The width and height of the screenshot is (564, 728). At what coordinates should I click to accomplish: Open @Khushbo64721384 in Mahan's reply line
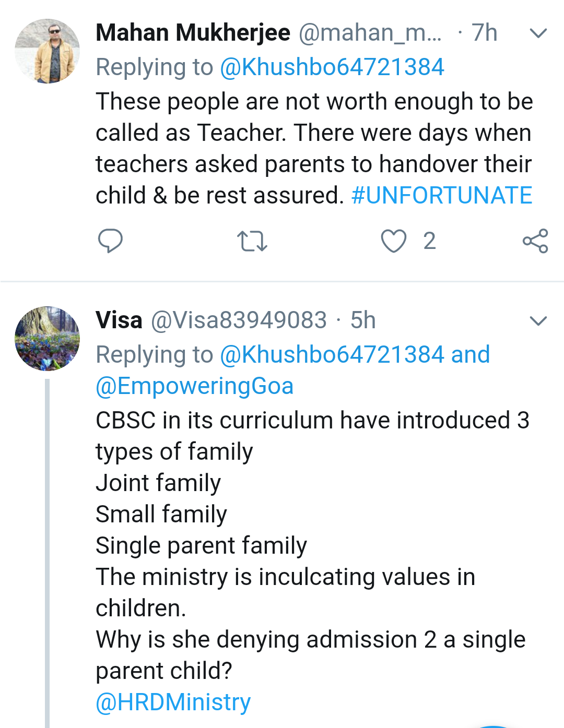click(332, 67)
